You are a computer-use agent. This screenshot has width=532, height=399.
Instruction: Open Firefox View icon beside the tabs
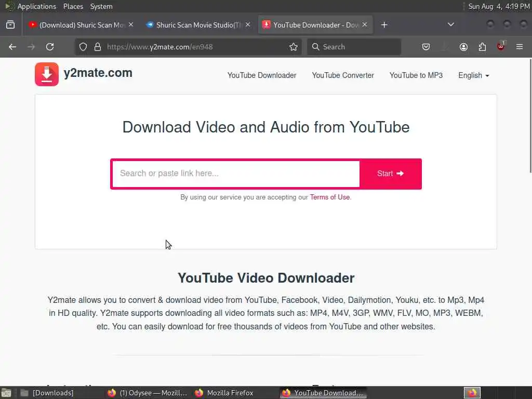(x=10, y=25)
